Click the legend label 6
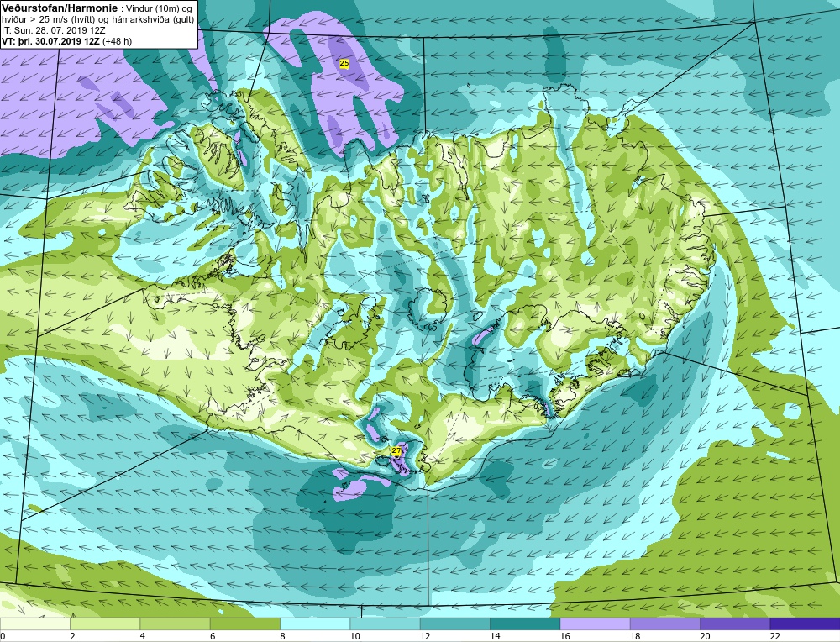 pyautogui.click(x=213, y=636)
